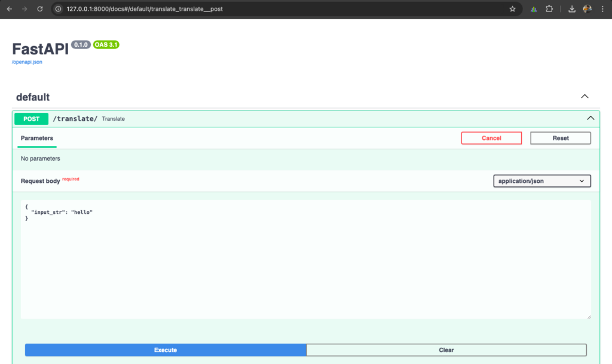This screenshot has height=364, width=612.
Task: Open the browser Extensions puzzle icon
Action: coord(549,8)
